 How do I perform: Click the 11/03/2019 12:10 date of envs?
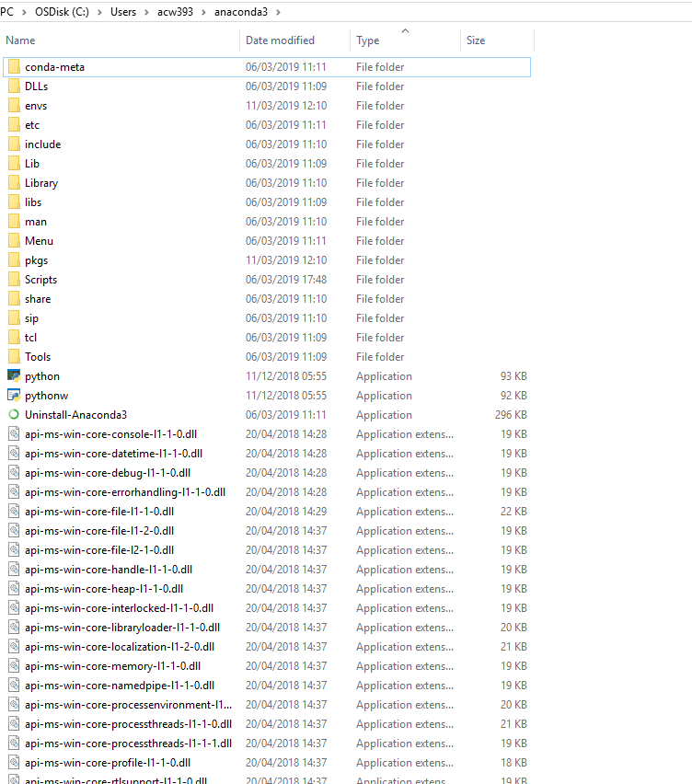point(286,106)
